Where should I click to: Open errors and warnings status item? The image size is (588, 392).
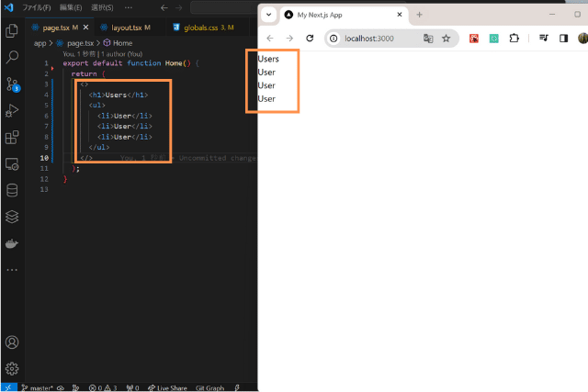tap(103, 388)
